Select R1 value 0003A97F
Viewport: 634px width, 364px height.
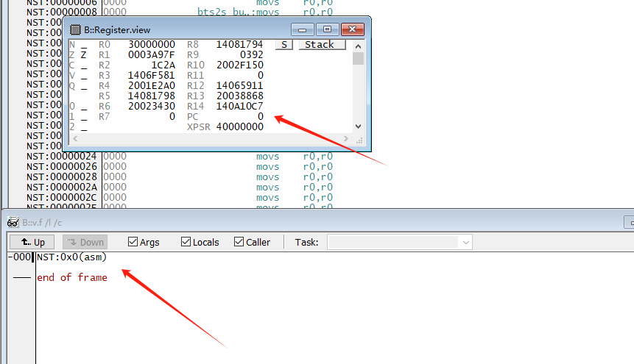[x=152, y=54]
